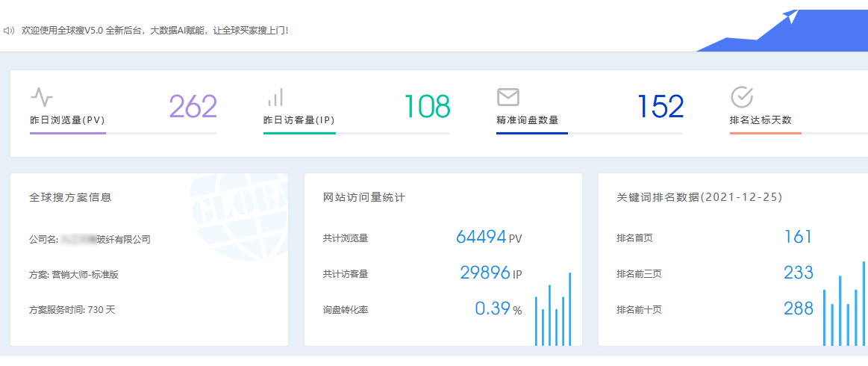Click the 161 value beside 排名首页
This screenshot has width=868, height=366.
click(797, 238)
